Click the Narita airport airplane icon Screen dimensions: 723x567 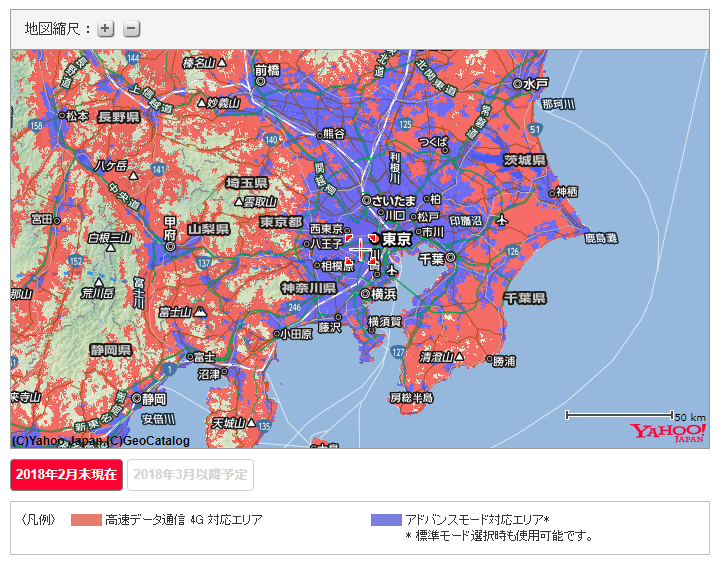(x=501, y=220)
